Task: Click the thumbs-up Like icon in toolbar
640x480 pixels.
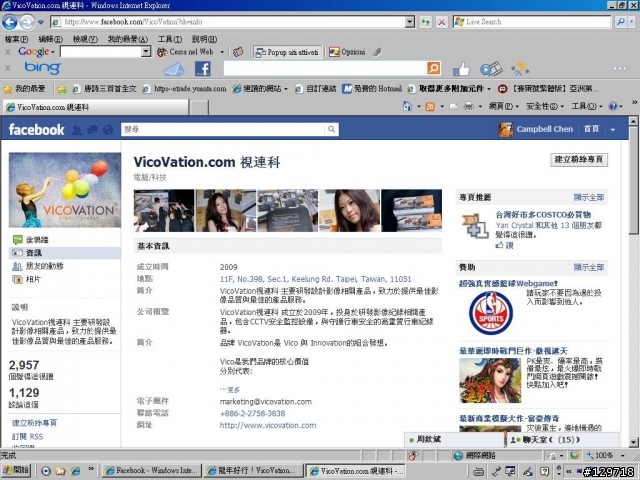Action: tap(461, 69)
